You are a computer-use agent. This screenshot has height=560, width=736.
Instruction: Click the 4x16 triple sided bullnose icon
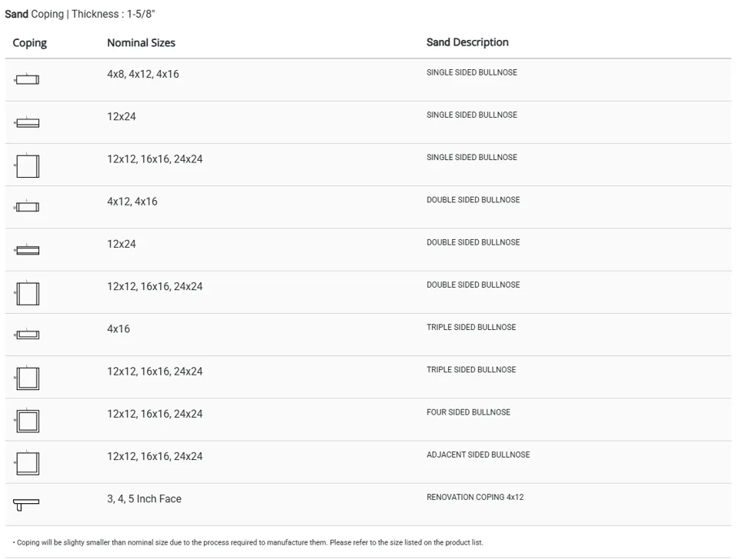point(27,335)
